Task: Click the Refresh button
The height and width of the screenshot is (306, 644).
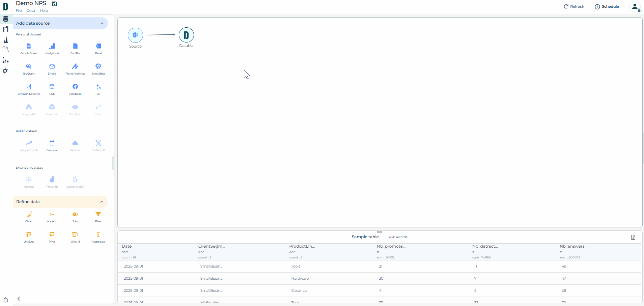Action: [574, 6]
